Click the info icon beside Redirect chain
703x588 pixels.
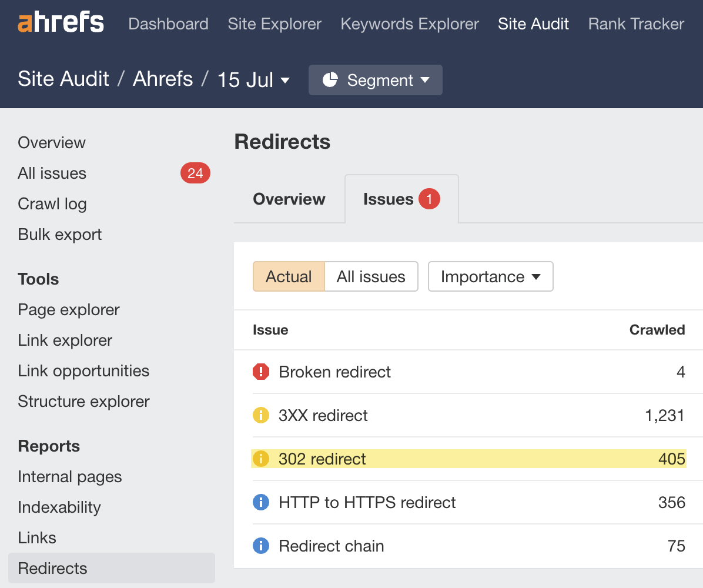260,546
